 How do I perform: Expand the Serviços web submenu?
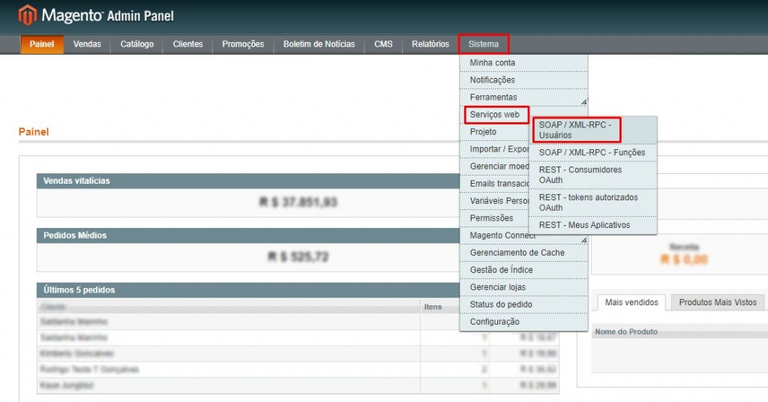point(497,115)
